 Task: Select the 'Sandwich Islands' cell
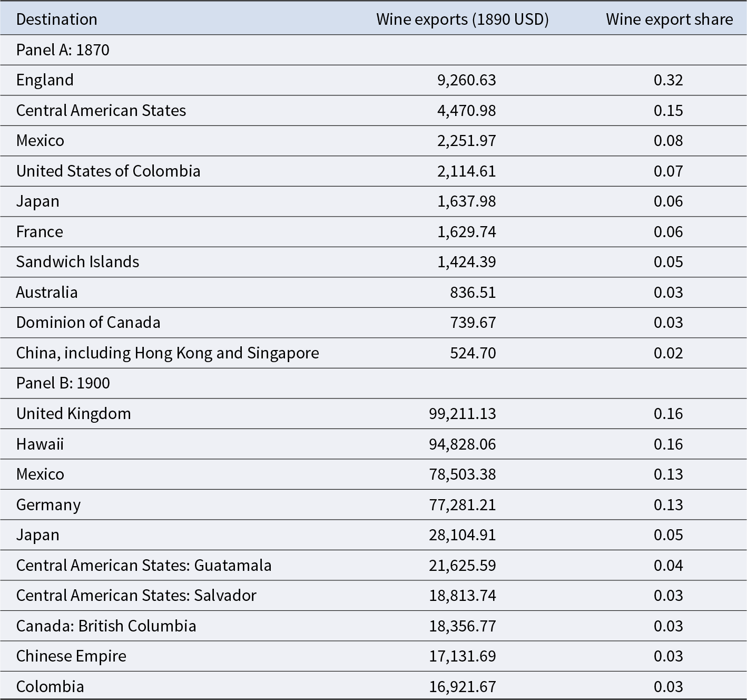tap(77, 262)
